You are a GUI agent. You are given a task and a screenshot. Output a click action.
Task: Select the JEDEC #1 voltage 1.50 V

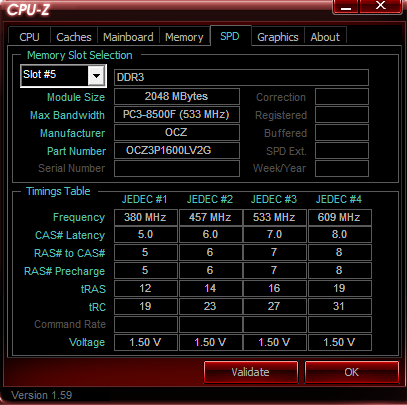pyautogui.click(x=146, y=342)
